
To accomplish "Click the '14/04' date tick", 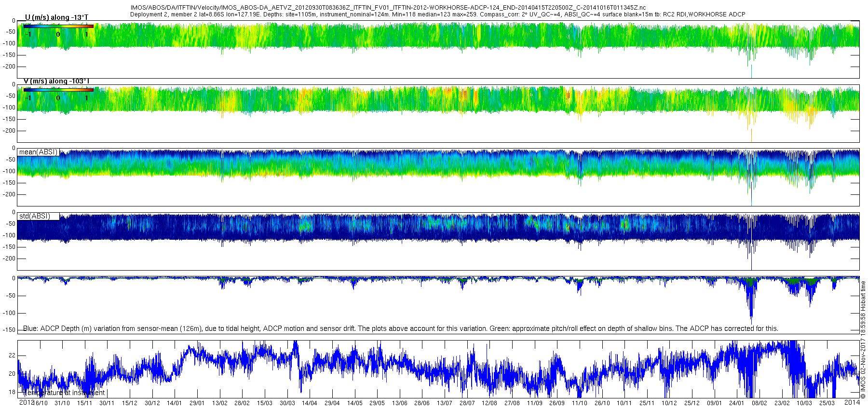I will (310, 403).
